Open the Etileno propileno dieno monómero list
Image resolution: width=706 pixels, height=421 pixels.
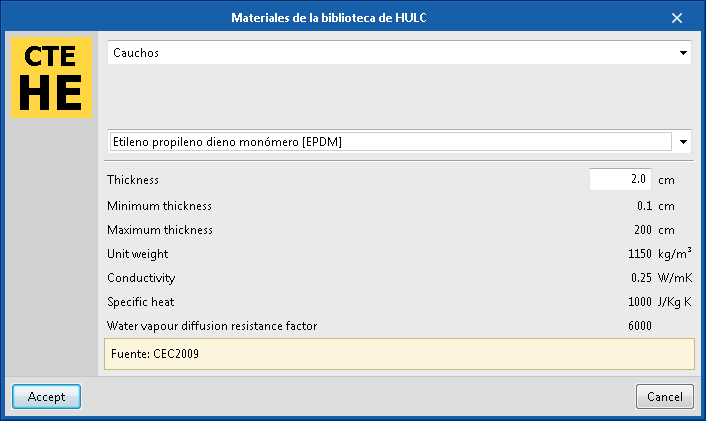pyautogui.click(x=390, y=142)
